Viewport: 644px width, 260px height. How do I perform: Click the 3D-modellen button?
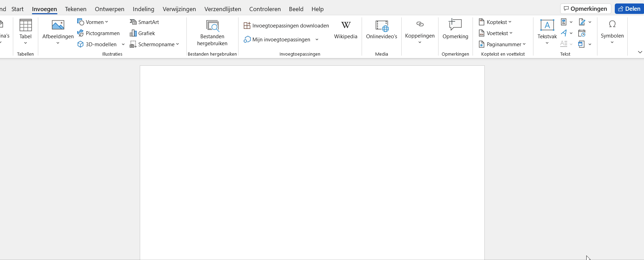click(x=97, y=44)
